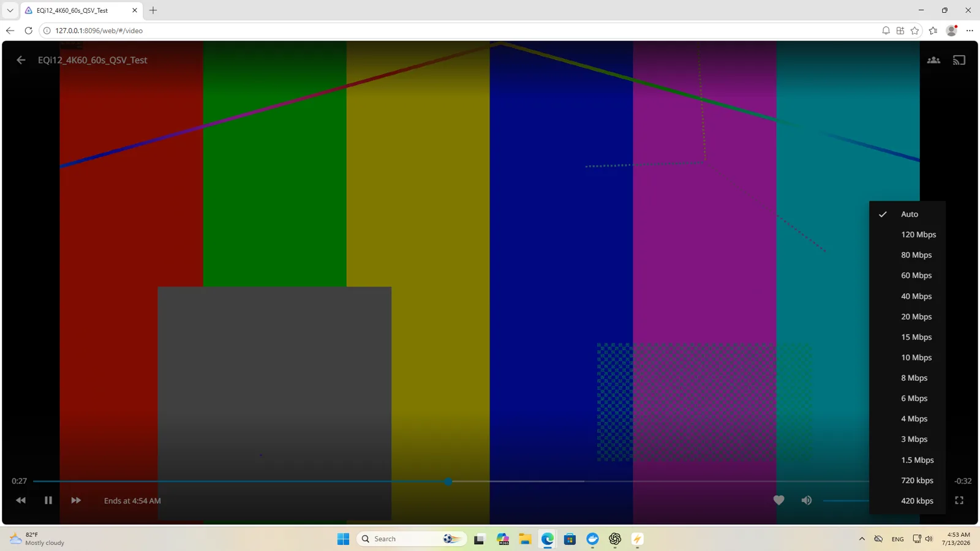
Task: Select 60 Mbps quality
Action: point(908,275)
